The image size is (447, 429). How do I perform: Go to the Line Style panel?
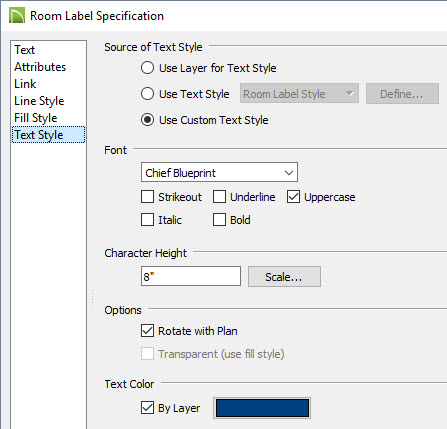point(39,101)
